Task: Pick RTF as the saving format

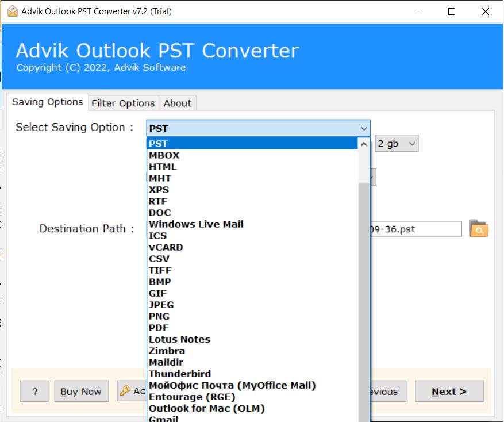Action: click(252, 201)
